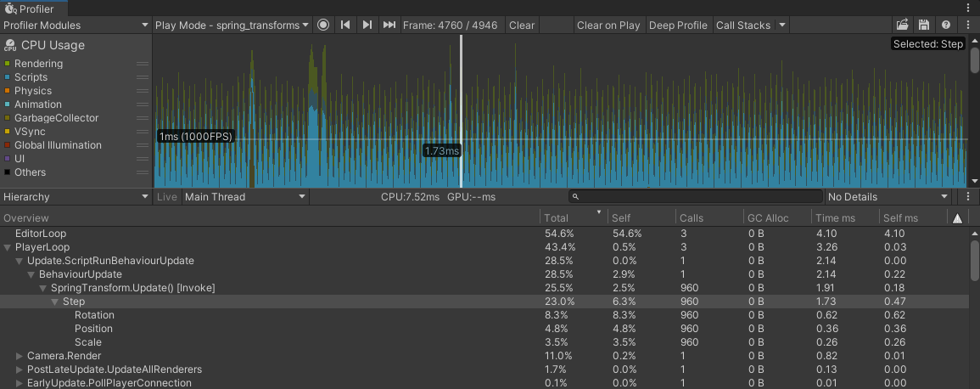Toggle Scripts category color box
Screen dimensions: 980x389
click(7, 77)
